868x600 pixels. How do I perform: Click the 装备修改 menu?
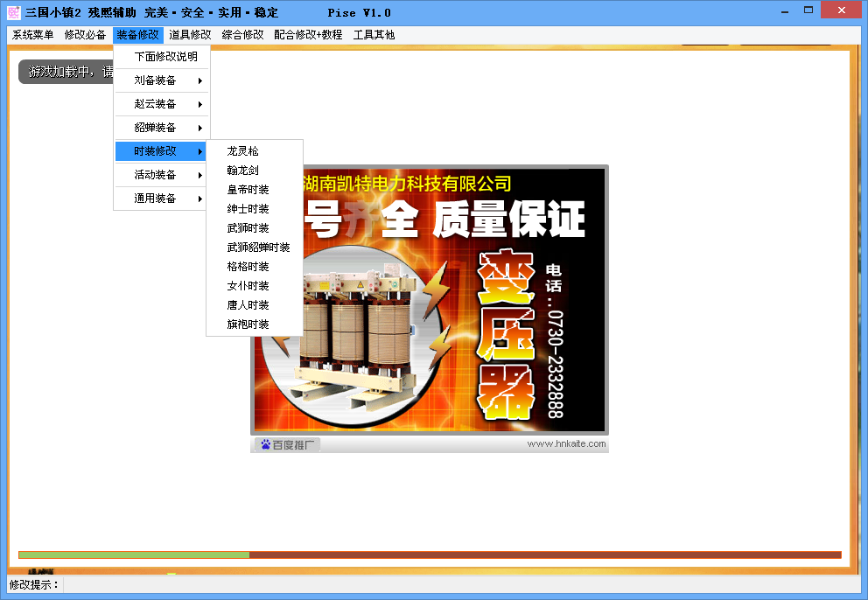click(x=138, y=35)
